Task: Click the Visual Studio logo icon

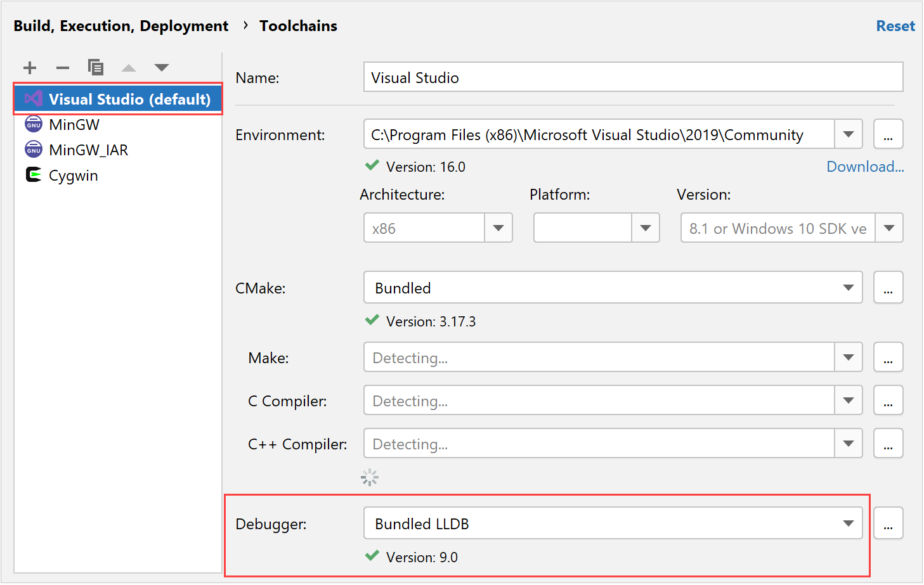Action: coord(34,99)
